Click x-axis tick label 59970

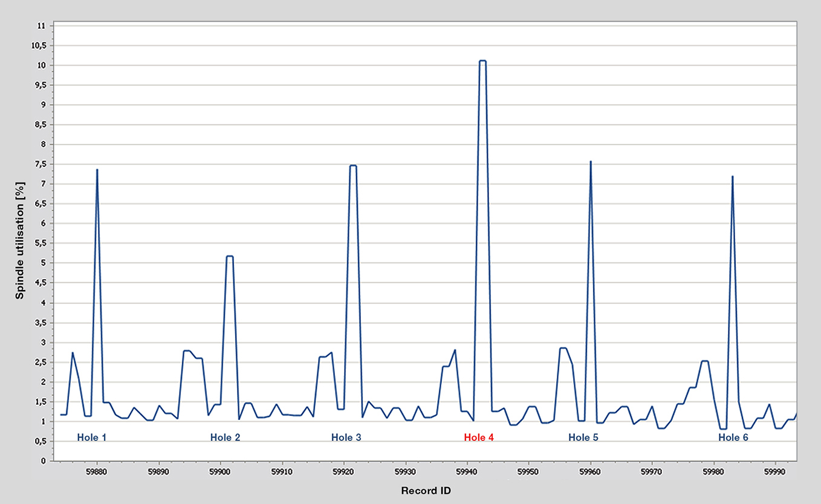[x=652, y=471]
